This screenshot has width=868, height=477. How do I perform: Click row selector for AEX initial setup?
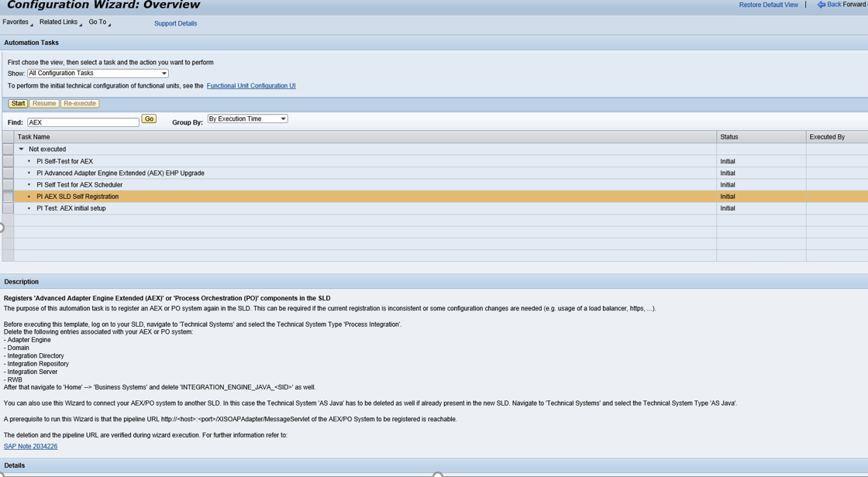tap(8, 208)
